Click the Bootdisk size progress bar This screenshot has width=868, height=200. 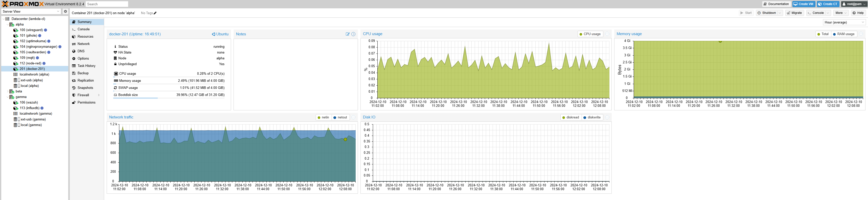point(169,98)
